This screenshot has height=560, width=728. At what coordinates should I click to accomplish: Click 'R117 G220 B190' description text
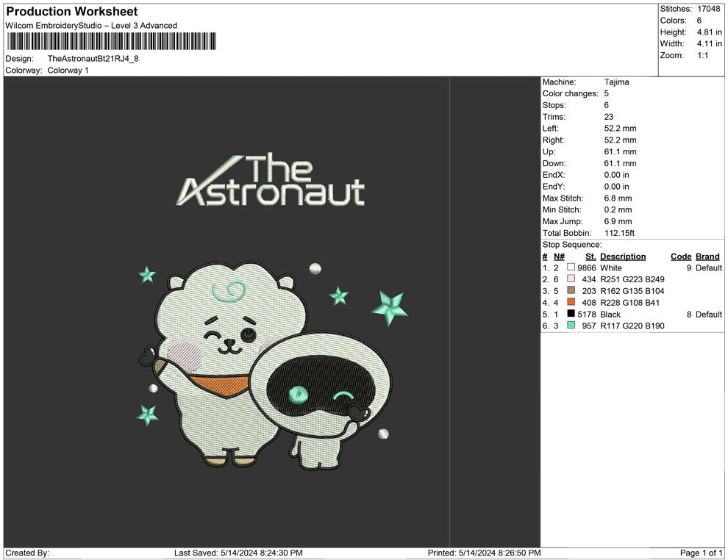pyautogui.click(x=632, y=326)
